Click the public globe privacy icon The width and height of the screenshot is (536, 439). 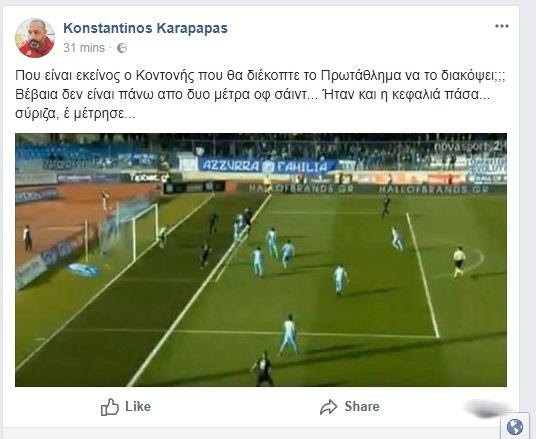coord(122,48)
